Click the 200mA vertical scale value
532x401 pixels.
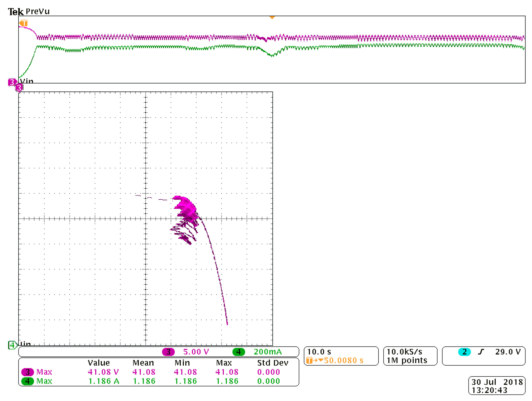coord(267,352)
